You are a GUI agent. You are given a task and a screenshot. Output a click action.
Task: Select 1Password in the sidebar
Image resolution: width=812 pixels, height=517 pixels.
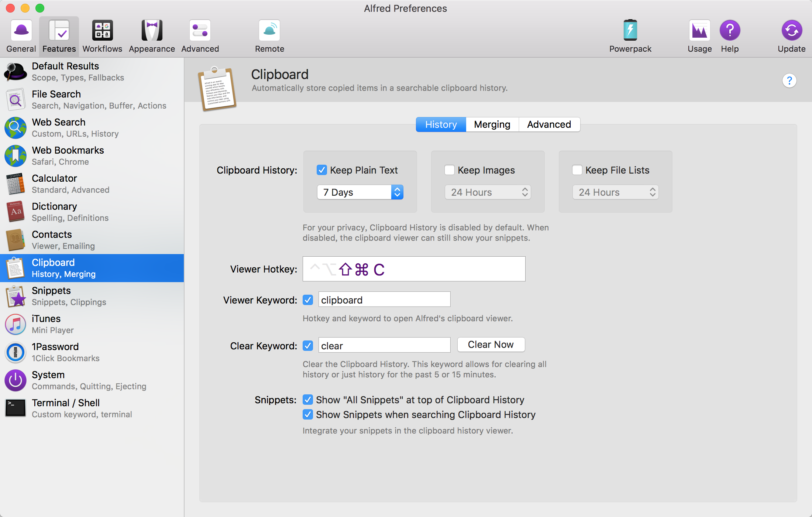coord(92,352)
